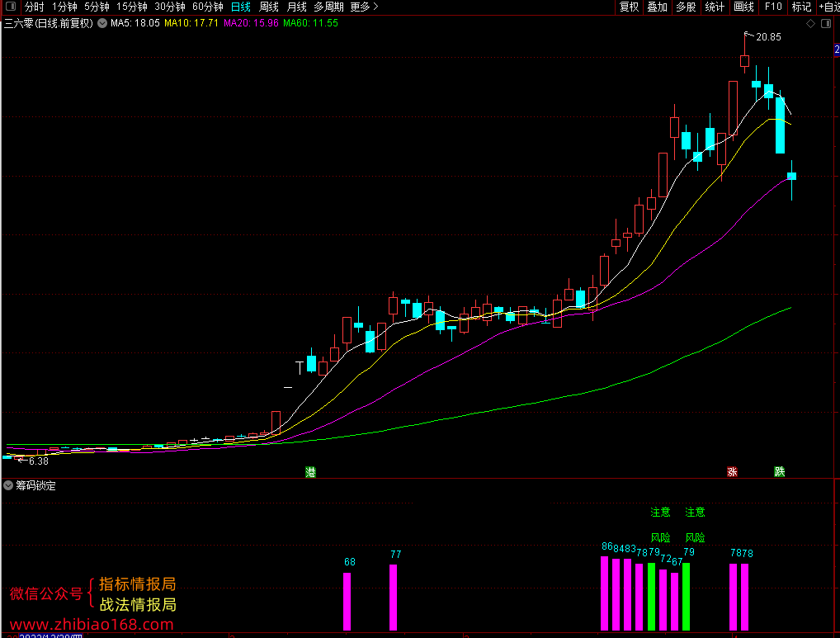Select the 5分钟 period tab

pyautogui.click(x=97, y=7)
